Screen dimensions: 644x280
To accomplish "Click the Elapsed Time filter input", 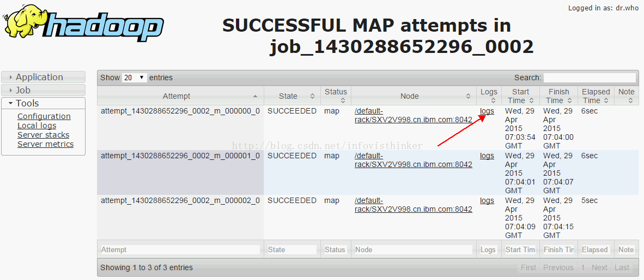I will 596,249.
